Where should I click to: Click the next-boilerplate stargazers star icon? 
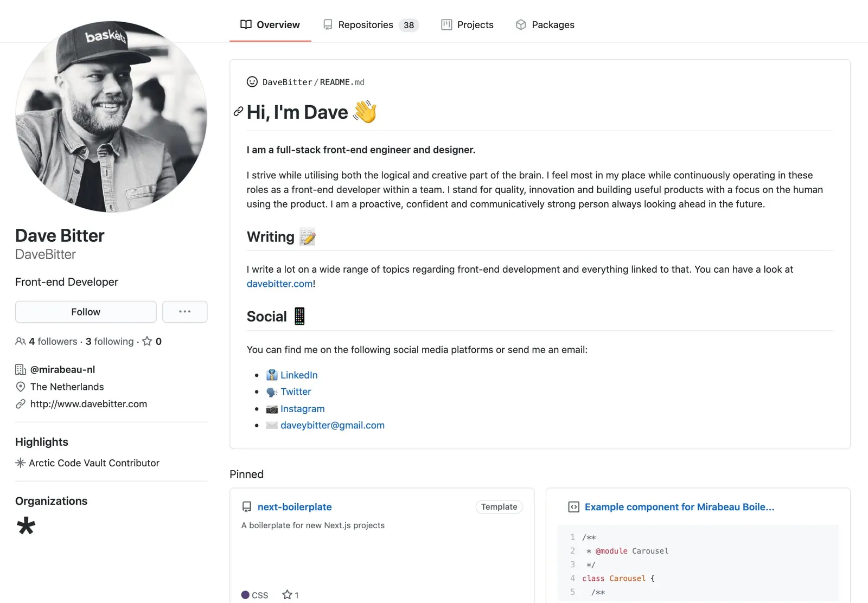[287, 595]
